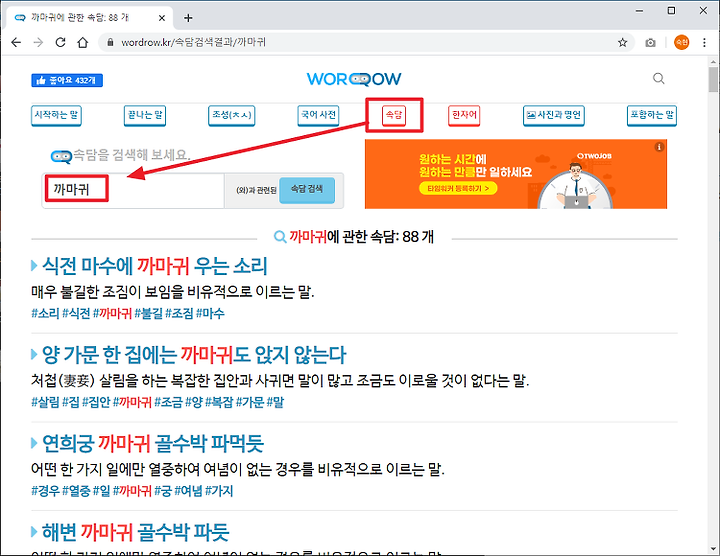Open the 초성(ㅊㅅ) menu
This screenshot has height=556, width=720.
(x=231, y=115)
